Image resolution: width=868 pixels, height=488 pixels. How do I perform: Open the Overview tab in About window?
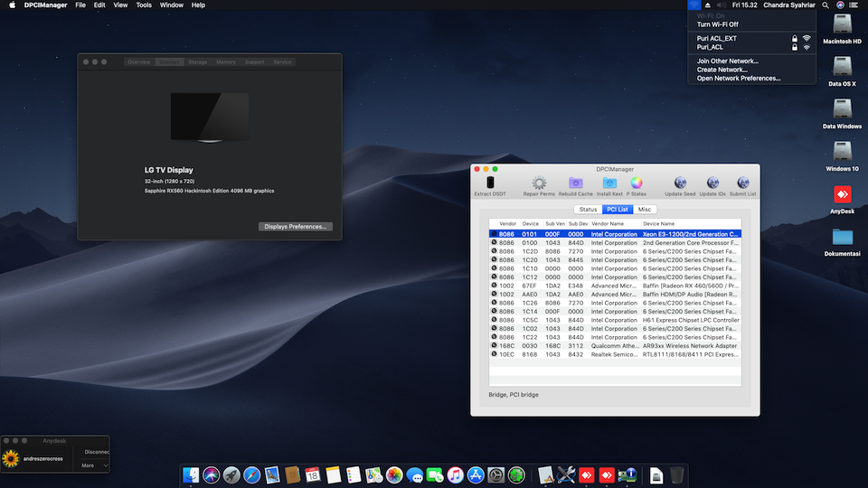pyautogui.click(x=138, y=62)
